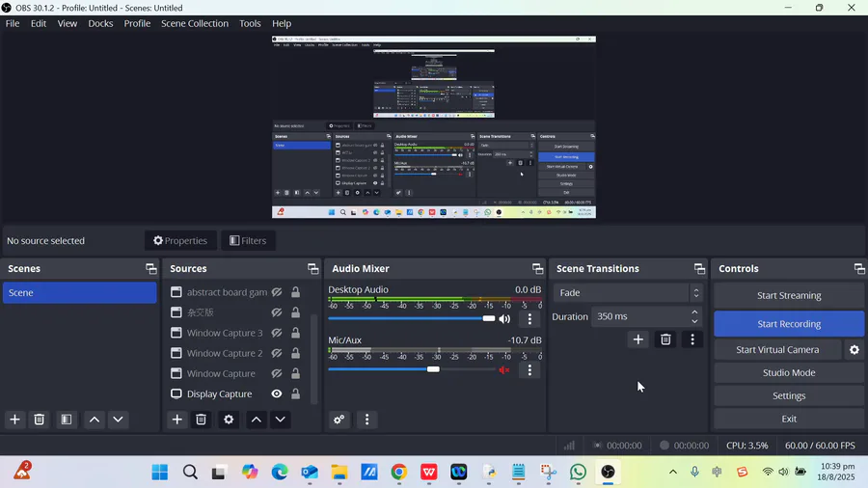Move source up arrow
Image resolution: width=868 pixels, height=488 pixels.
257,420
